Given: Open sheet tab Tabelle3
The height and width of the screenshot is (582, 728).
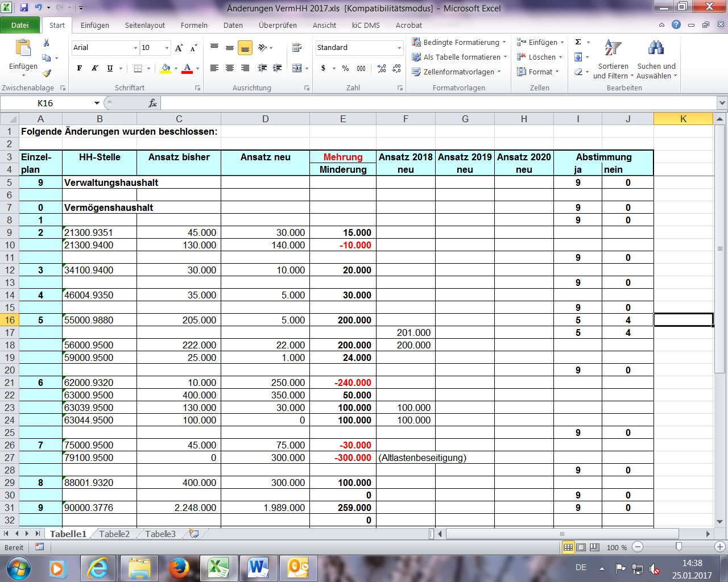Looking at the screenshot, I should pos(160,534).
